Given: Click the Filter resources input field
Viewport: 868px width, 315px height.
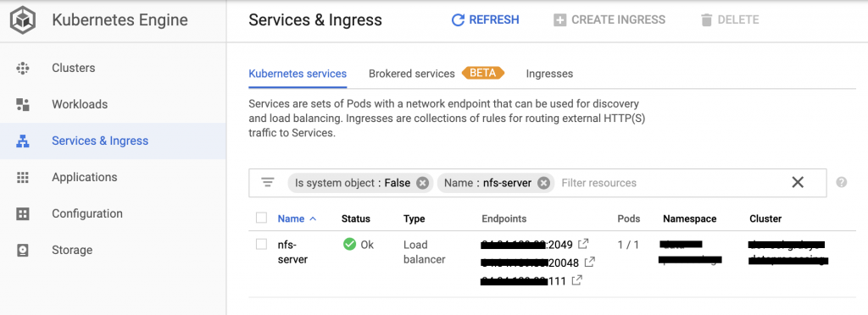Looking at the screenshot, I should click(670, 183).
